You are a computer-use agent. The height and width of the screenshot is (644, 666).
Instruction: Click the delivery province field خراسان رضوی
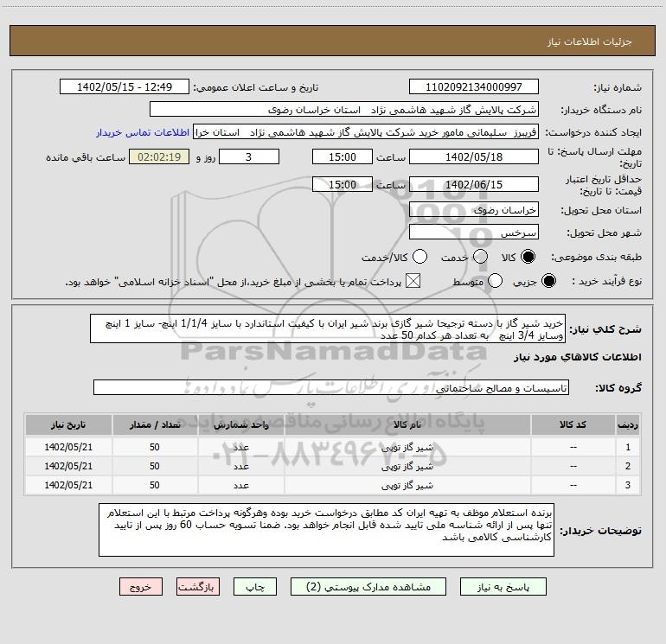(474, 210)
